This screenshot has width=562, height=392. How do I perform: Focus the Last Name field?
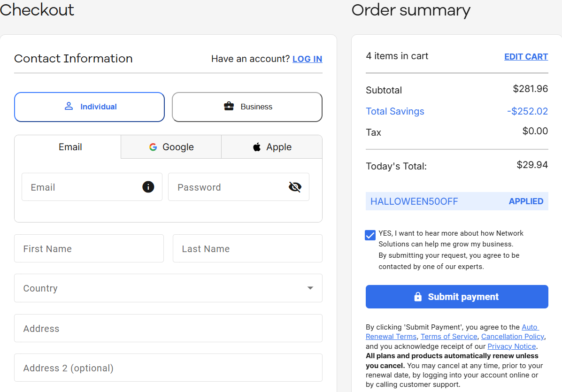[247, 248]
